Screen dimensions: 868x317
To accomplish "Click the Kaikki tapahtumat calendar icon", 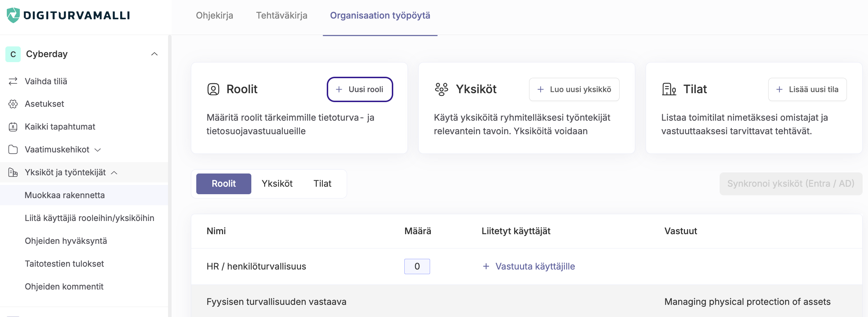I will (x=13, y=127).
